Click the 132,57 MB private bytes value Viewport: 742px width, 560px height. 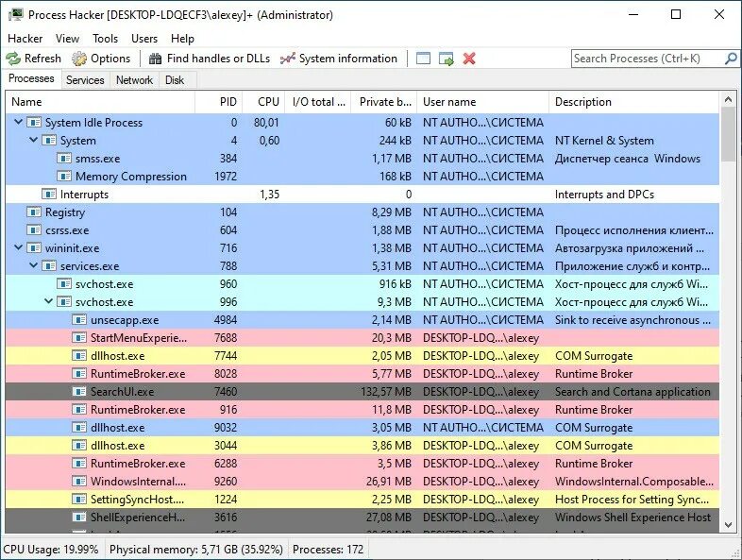(386, 392)
